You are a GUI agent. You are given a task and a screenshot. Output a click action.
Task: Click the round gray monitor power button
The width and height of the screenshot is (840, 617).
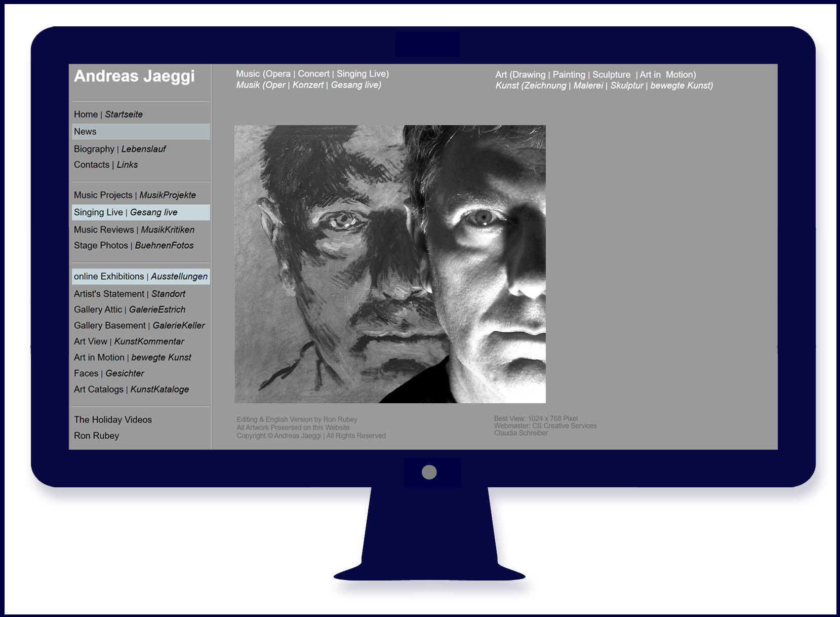click(x=429, y=472)
